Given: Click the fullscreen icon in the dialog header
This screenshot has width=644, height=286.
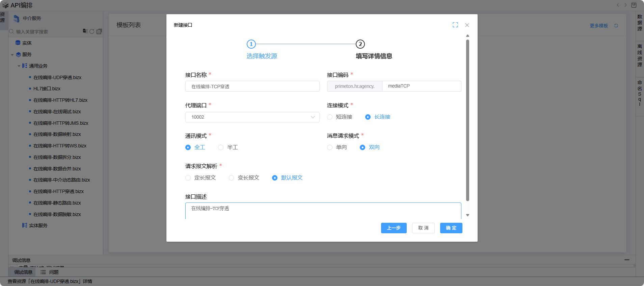Looking at the screenshot, I should (455, 25).
